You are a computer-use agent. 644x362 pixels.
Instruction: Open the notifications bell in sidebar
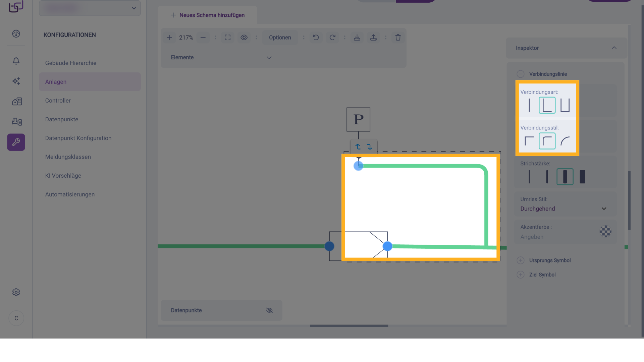coord(16,61)
